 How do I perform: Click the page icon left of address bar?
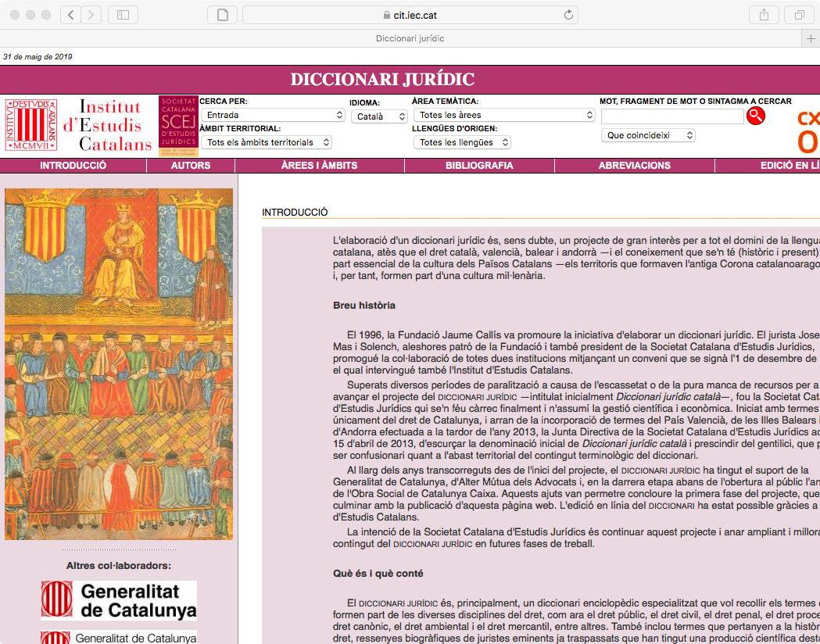222,15
